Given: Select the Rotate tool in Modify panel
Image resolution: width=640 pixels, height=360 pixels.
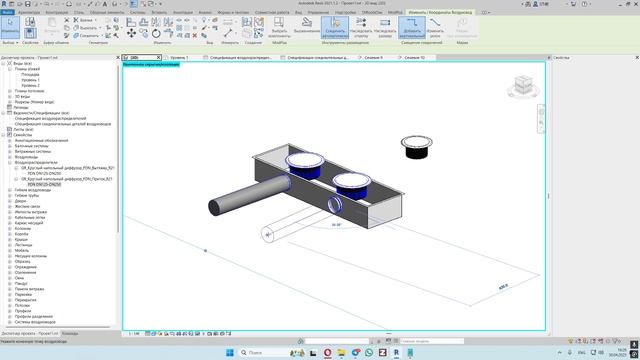Looking at the screenshot, I should 156,33.
